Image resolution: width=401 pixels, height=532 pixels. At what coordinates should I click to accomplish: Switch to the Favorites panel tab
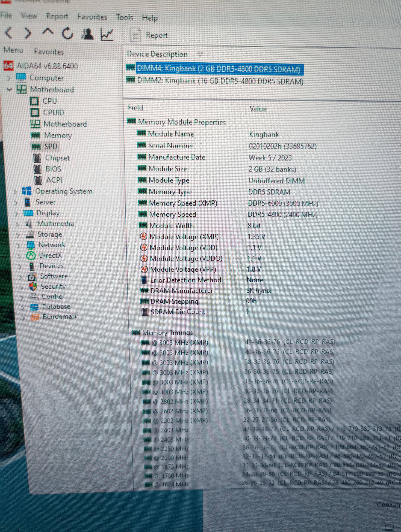[49, 52]
